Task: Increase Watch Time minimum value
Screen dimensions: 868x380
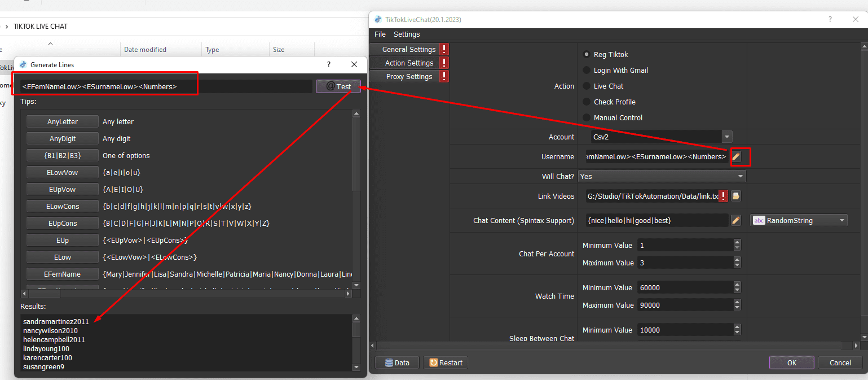Action: point(737,285)
